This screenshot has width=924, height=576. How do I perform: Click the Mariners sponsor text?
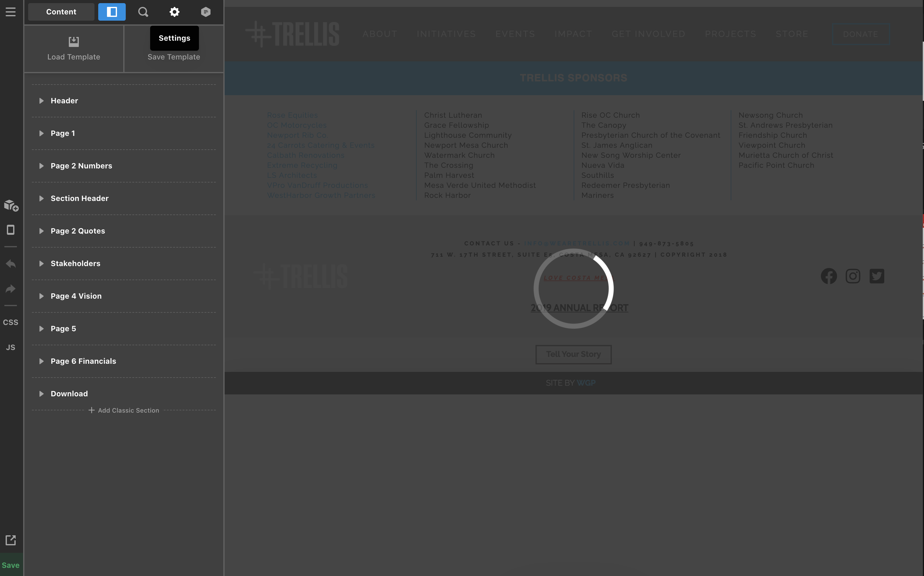[597, 195]
